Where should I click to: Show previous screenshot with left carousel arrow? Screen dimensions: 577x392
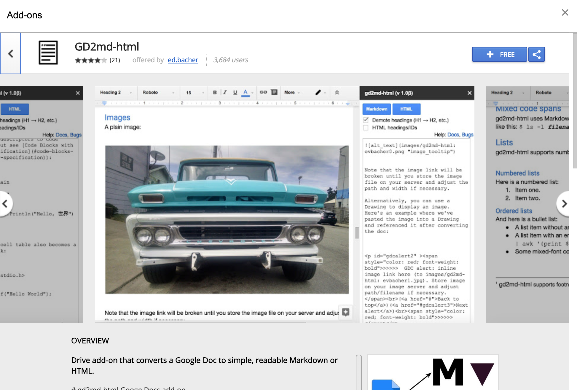5,204
